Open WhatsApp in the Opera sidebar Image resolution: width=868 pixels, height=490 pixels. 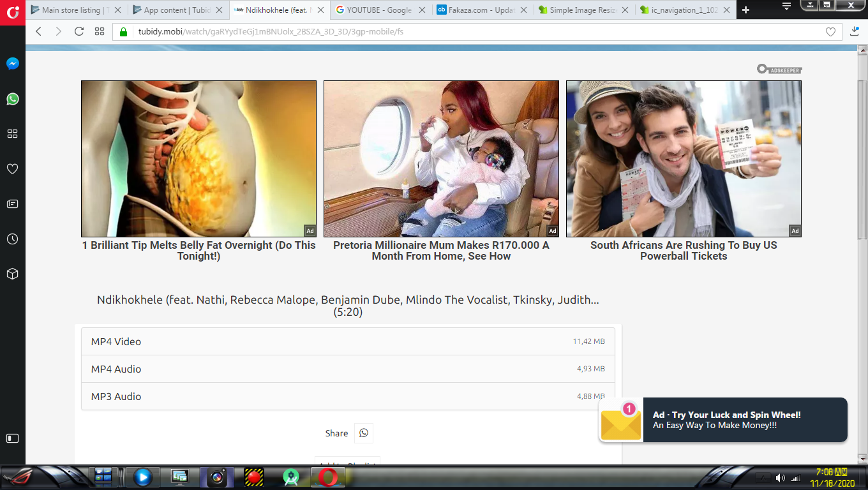point(12,99)
